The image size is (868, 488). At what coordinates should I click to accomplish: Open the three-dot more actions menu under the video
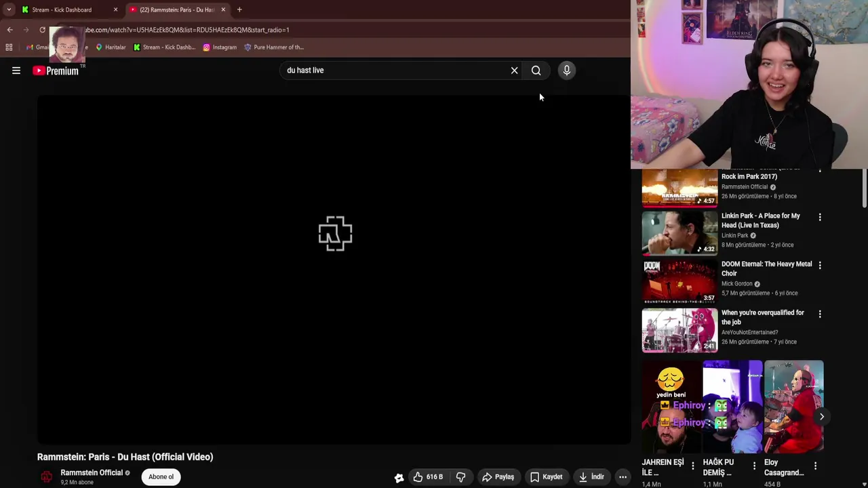coord(623,476)
